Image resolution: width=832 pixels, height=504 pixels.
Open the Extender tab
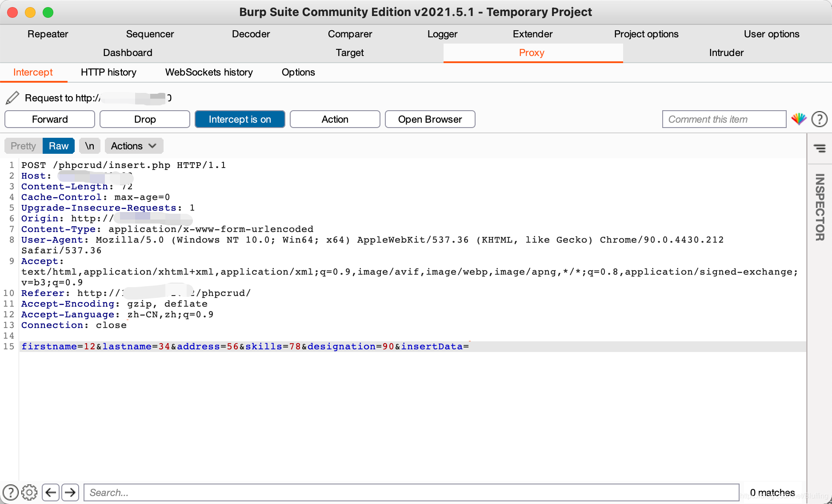(x=533, y=34)
